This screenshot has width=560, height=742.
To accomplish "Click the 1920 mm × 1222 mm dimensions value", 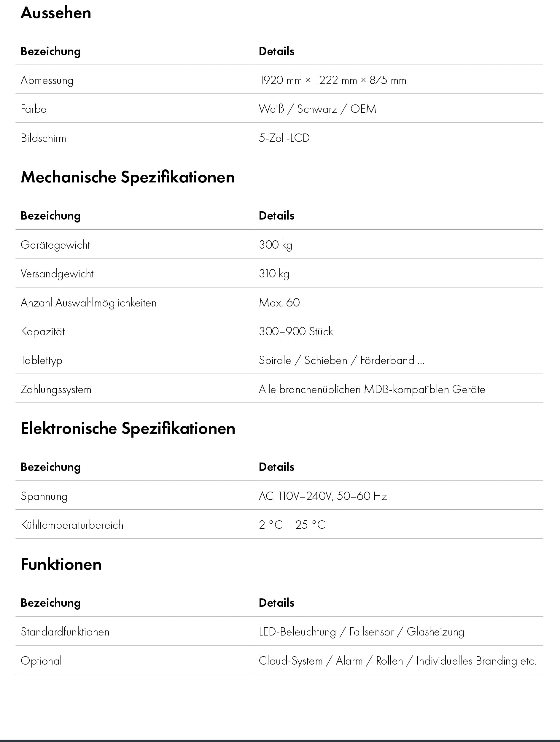I will coord(332,80).
